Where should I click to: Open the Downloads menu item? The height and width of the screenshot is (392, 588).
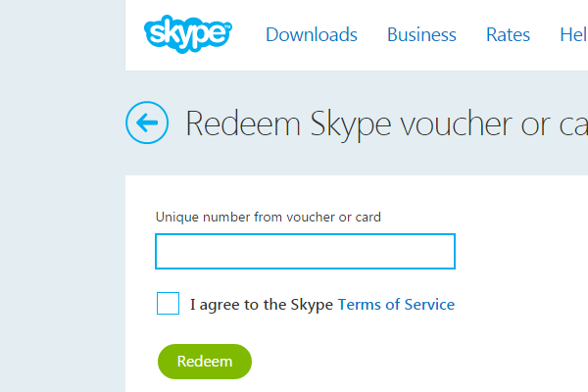tap(312, 35)
